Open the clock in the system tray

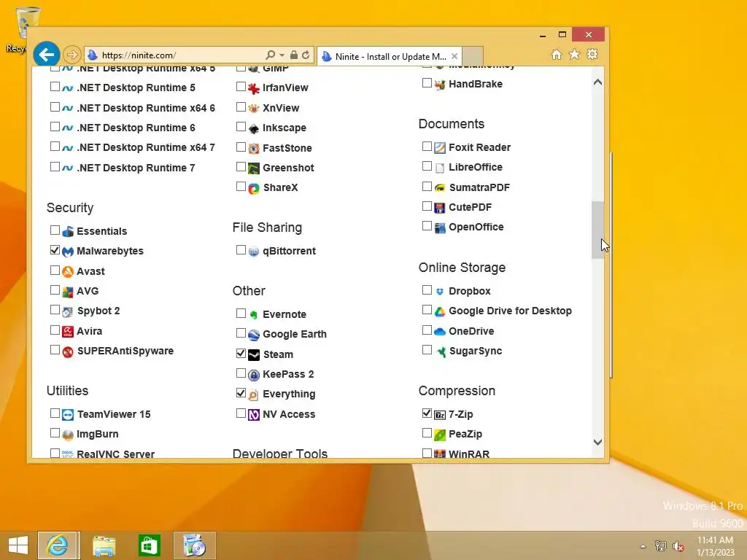(716, 546)
